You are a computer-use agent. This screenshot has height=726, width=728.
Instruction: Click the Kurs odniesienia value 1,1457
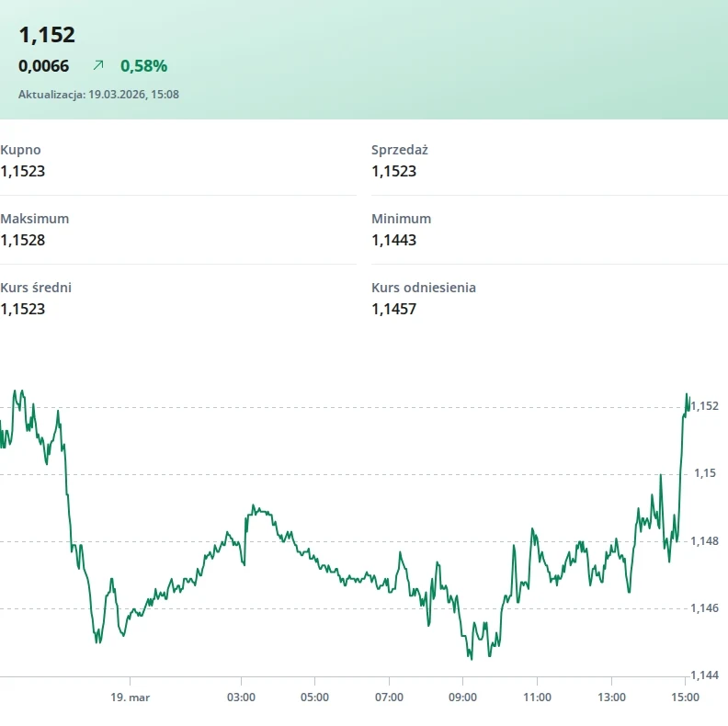(394, 309)
